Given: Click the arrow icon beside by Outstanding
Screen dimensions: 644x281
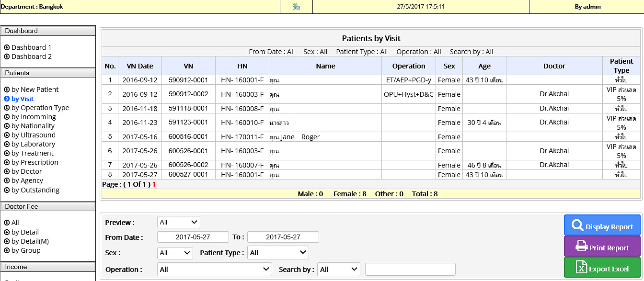Looking at the screenshot, I should pyautogui.click(x=7, y=190).
